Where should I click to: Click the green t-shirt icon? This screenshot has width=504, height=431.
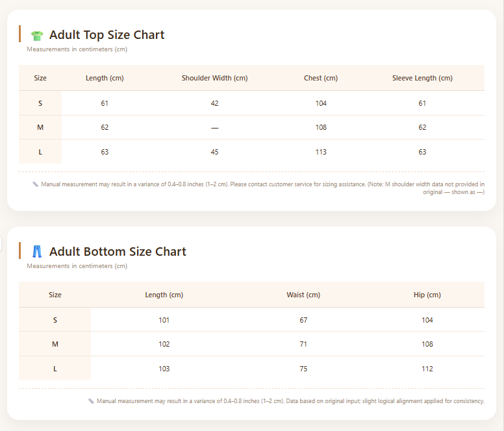coord(37,35)
